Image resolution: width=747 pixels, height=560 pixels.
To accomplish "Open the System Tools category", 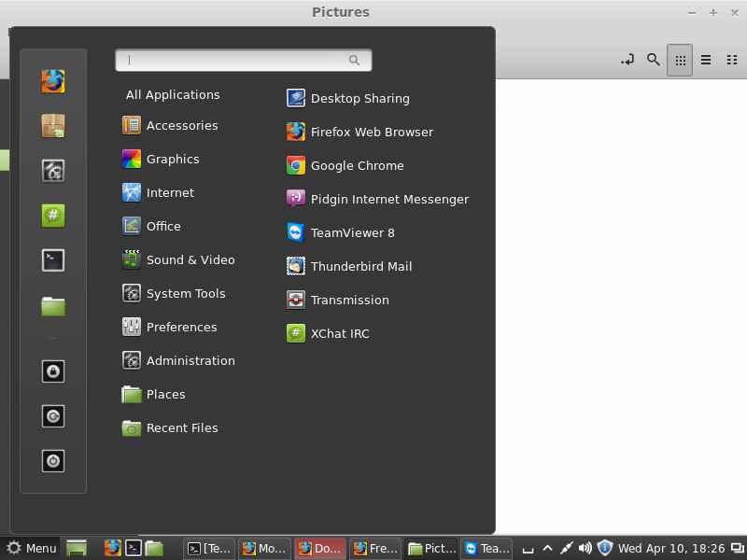I will (x=174, y=293).
